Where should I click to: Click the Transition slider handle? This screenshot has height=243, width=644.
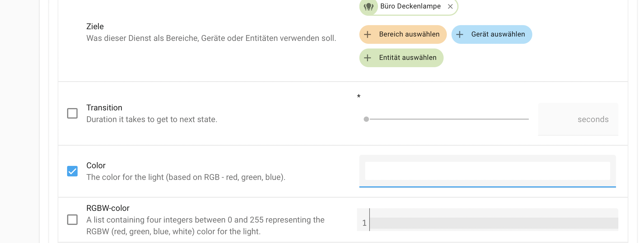point(366,119)
